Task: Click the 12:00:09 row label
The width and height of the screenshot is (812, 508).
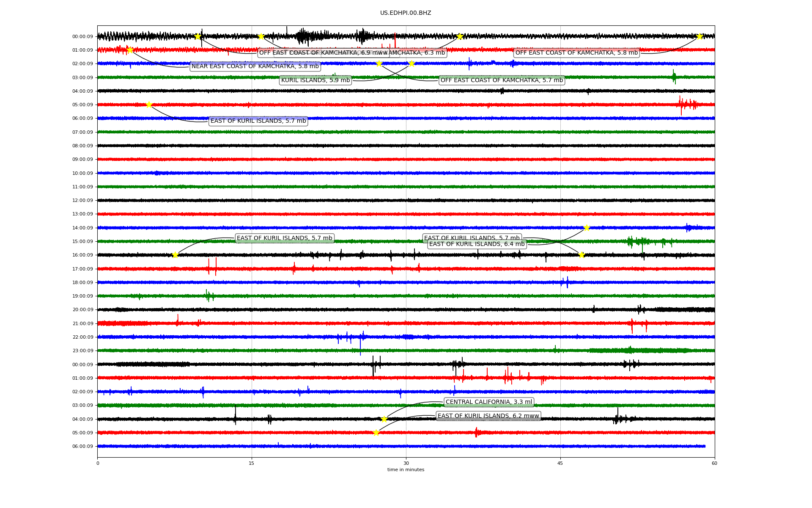Action: click(82, 201)
